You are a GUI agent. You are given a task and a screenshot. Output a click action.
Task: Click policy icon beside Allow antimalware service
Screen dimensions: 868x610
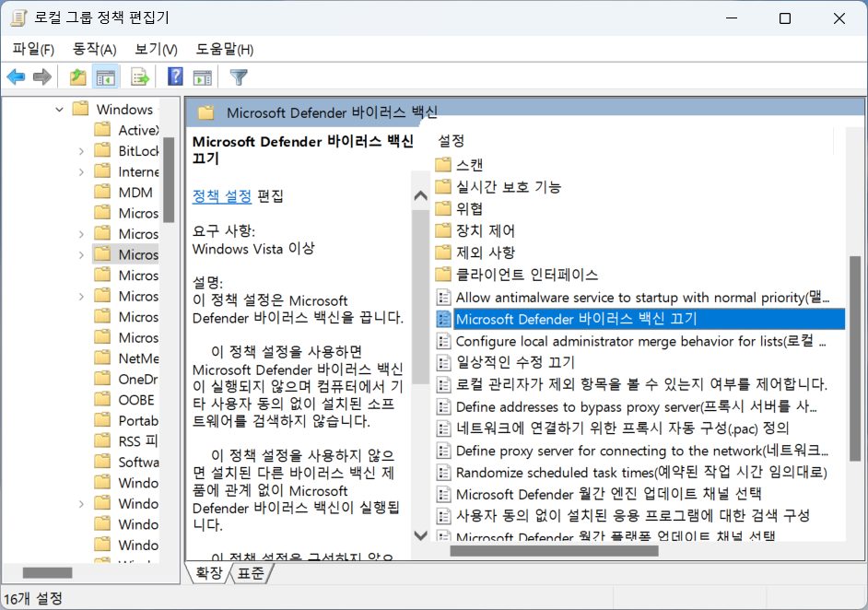[443, 298]
